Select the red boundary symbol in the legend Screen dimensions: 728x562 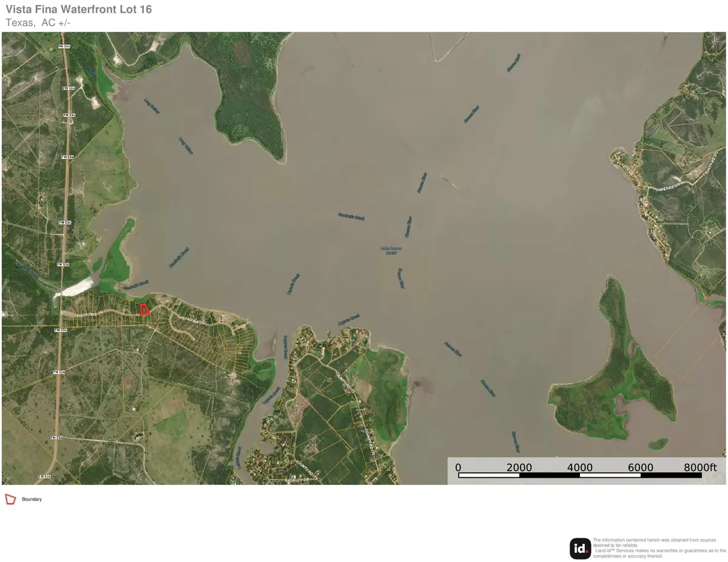pyautogui.click(x=10, y=500)
